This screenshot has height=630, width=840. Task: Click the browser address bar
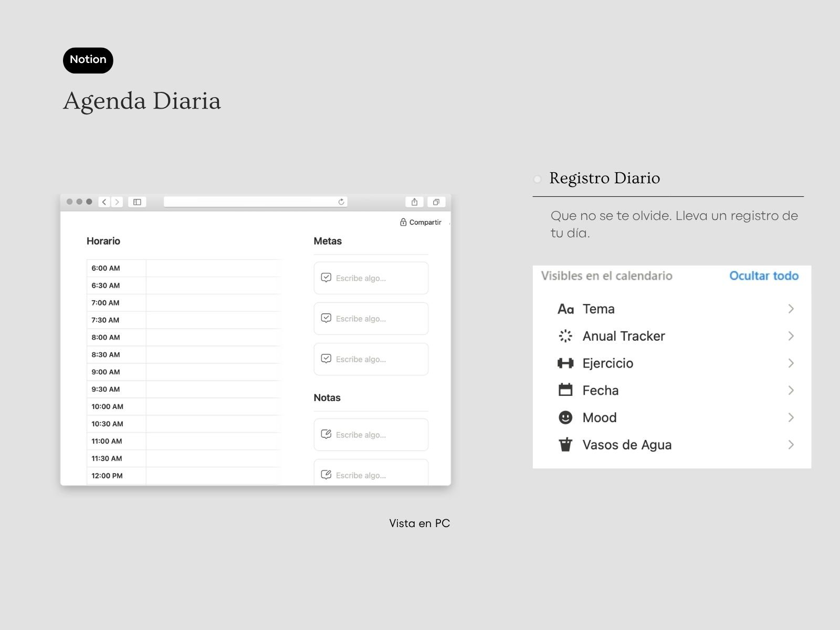(256, 202)
